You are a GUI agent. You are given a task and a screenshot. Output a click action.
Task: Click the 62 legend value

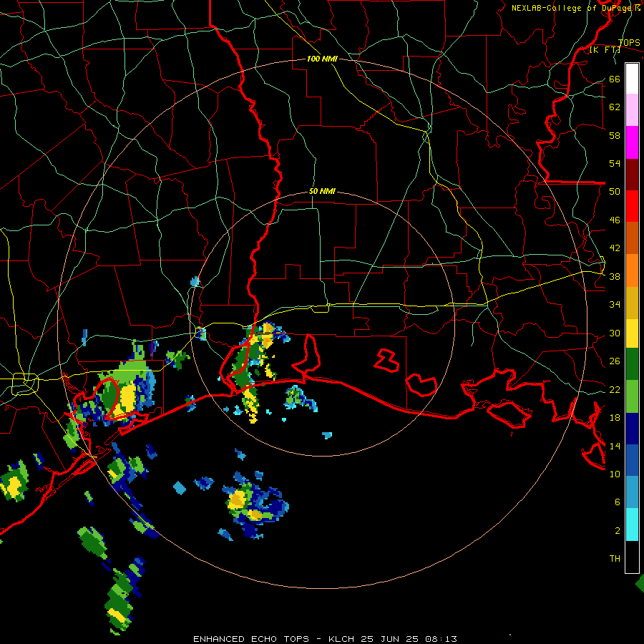point(615,107)
